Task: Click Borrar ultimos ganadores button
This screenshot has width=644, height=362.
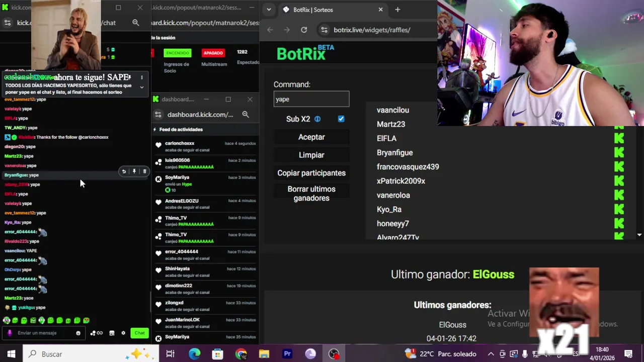Action: pos(311,194)
